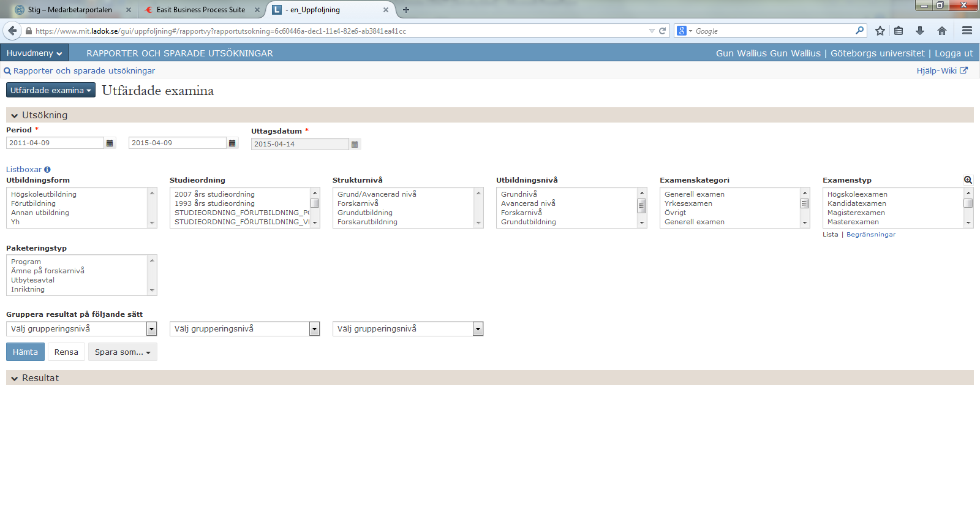The width and height of the screenshot is (980, 519).
Task: Open the downloads arrow icon
Action: coord(920,31)
